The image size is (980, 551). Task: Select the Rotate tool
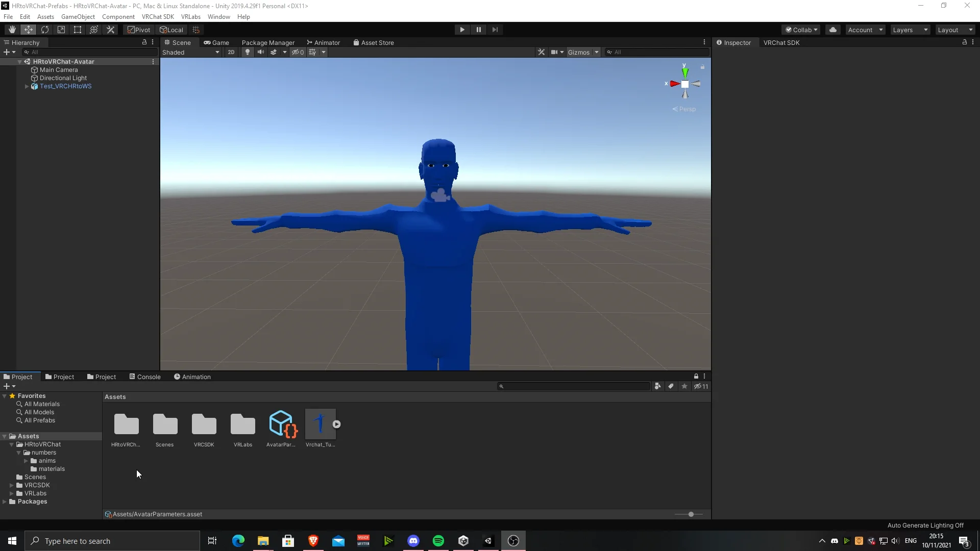point(45,29)
